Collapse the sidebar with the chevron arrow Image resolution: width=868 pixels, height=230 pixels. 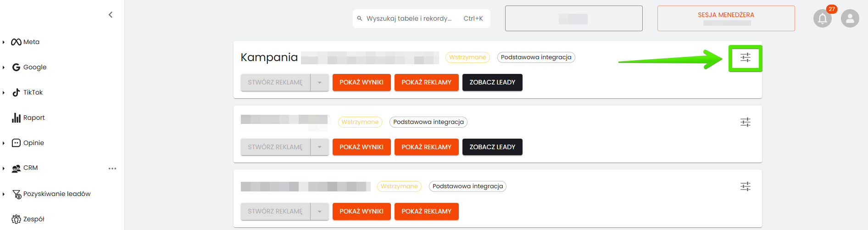point(111,15)
